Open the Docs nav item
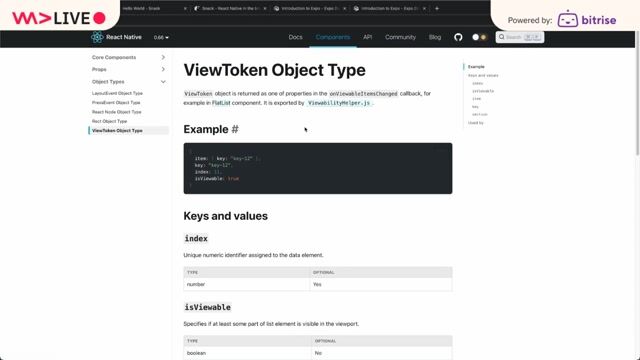This screenshot has width=640, height=360. point(296,37)
